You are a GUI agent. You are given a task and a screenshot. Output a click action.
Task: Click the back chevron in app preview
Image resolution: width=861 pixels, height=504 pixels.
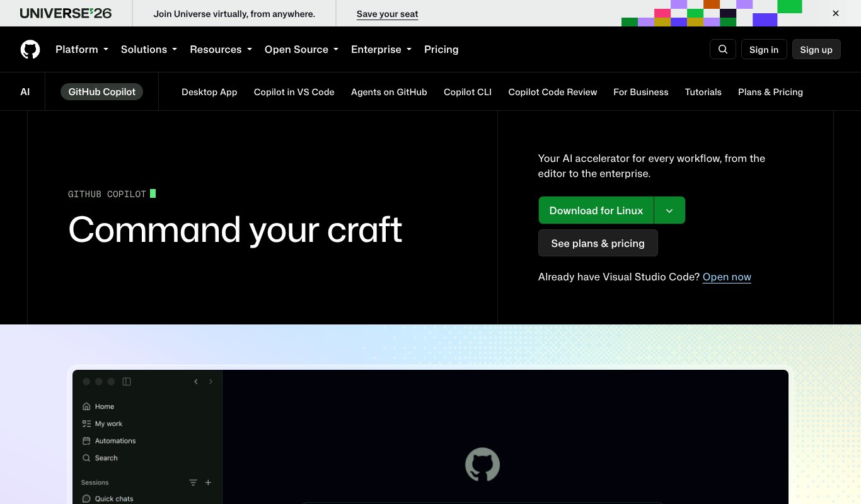[196, 382]
